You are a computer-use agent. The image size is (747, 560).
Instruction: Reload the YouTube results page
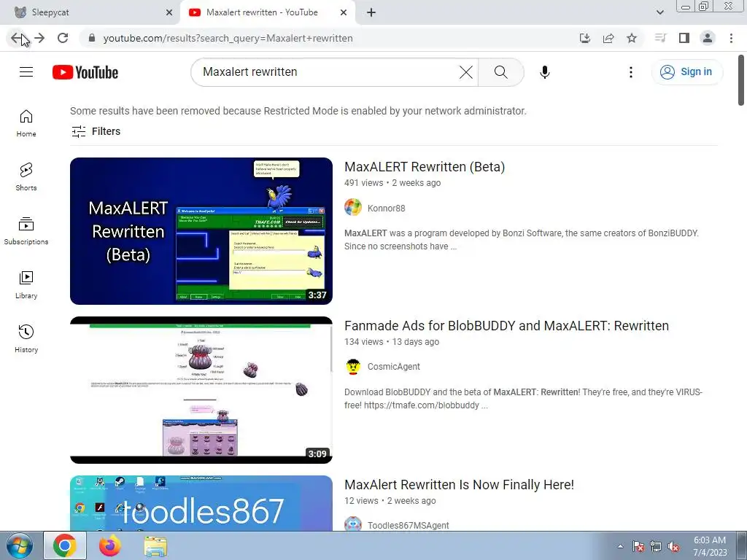[x=63, y=38]
